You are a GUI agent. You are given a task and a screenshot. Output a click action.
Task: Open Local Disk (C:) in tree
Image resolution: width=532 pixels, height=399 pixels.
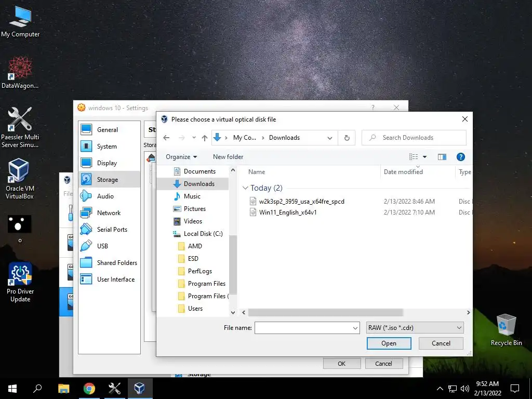(x=203, y=234)
